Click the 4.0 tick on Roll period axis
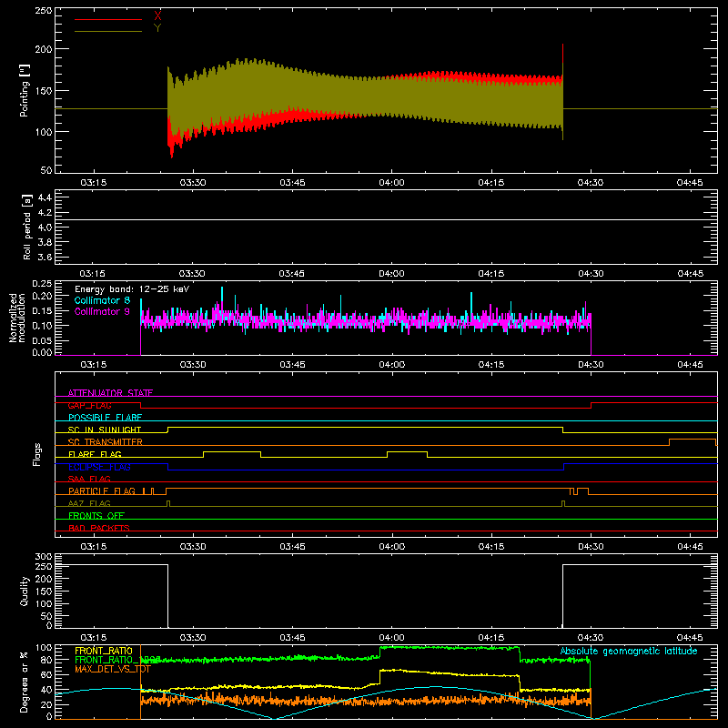Viewport: 728px width, 728px height. coord(45,227)
